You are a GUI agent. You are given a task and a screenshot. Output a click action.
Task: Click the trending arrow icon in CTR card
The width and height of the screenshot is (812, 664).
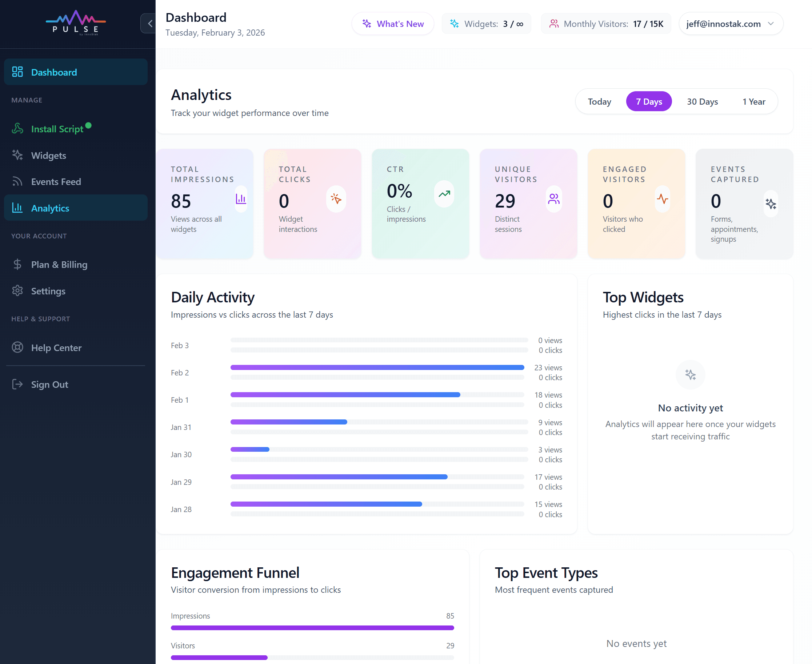444,194
